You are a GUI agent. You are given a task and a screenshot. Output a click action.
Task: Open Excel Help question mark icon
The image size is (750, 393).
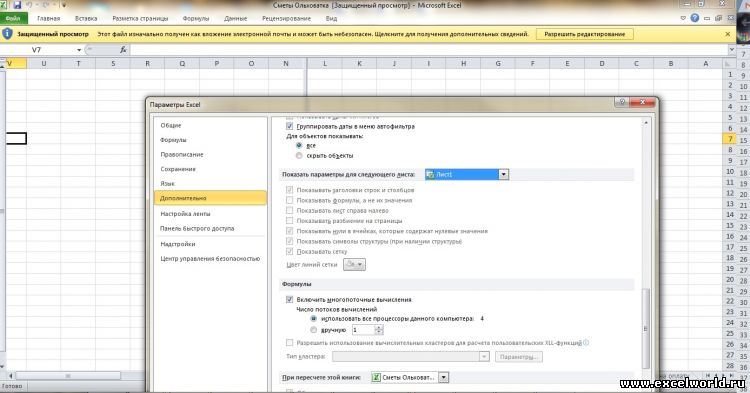(695, 18)
